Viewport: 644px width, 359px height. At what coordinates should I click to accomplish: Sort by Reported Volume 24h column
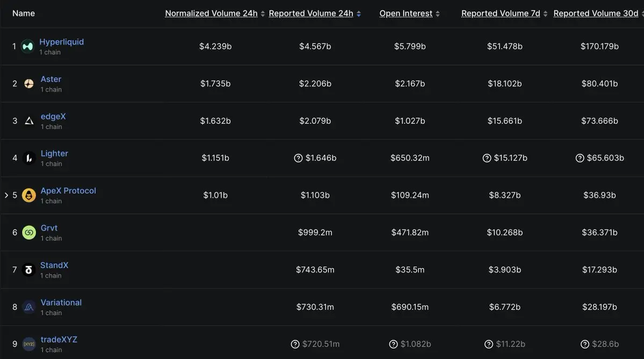coord(311,13)
